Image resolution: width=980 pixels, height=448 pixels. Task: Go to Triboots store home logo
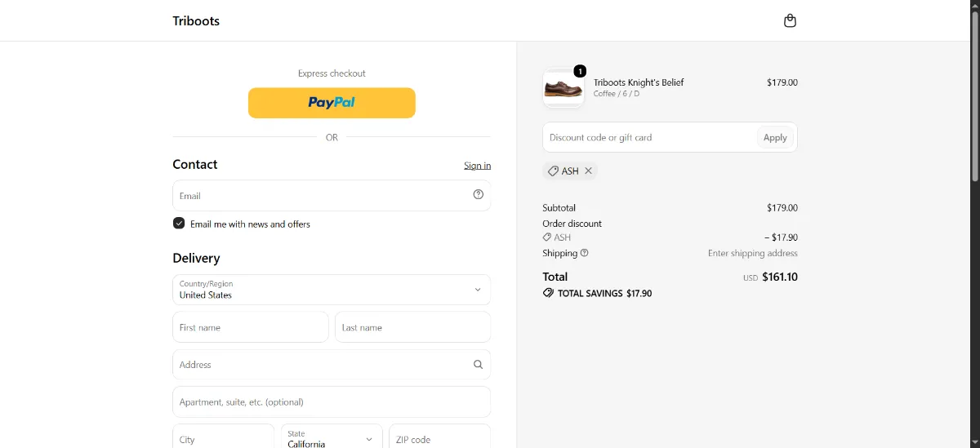pyautogui.click(x=196, y=20)
